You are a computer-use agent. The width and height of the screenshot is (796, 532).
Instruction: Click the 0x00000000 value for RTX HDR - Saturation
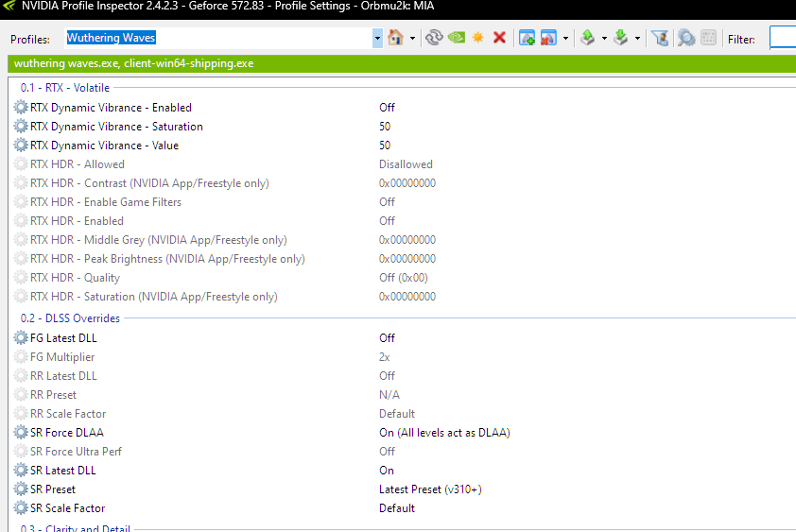407,297
